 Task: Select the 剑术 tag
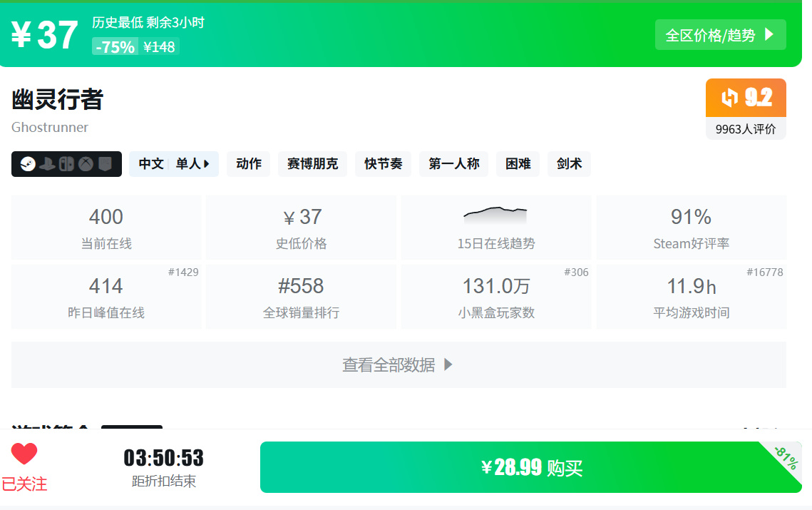coord(569,164)
